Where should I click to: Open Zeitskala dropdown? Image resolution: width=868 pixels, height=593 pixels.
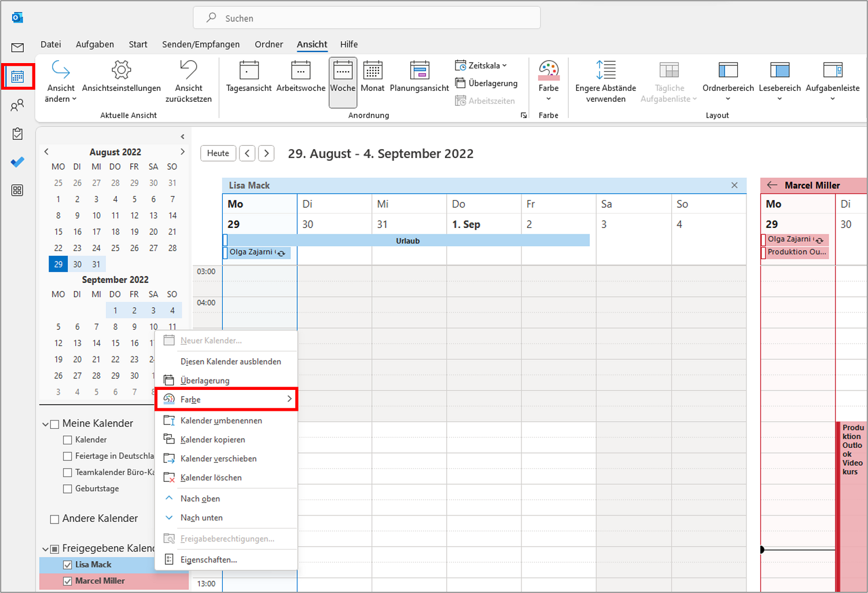pos(481,65)
